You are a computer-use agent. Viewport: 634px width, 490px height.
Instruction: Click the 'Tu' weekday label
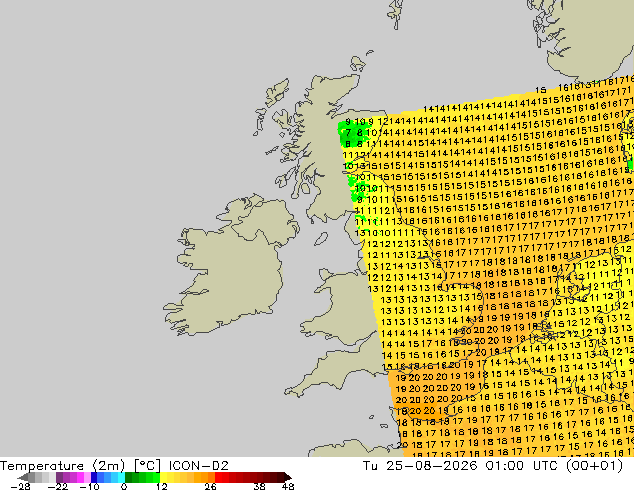pos(370,465)
